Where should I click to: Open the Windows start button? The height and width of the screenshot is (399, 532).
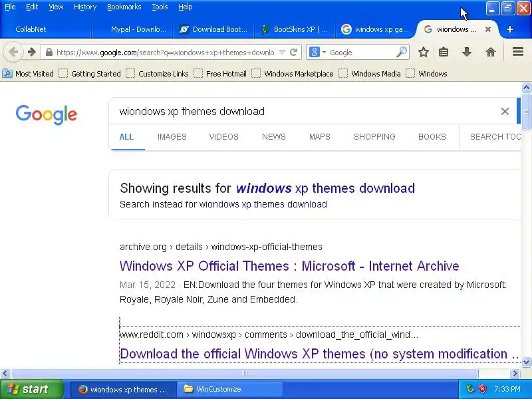31,389
